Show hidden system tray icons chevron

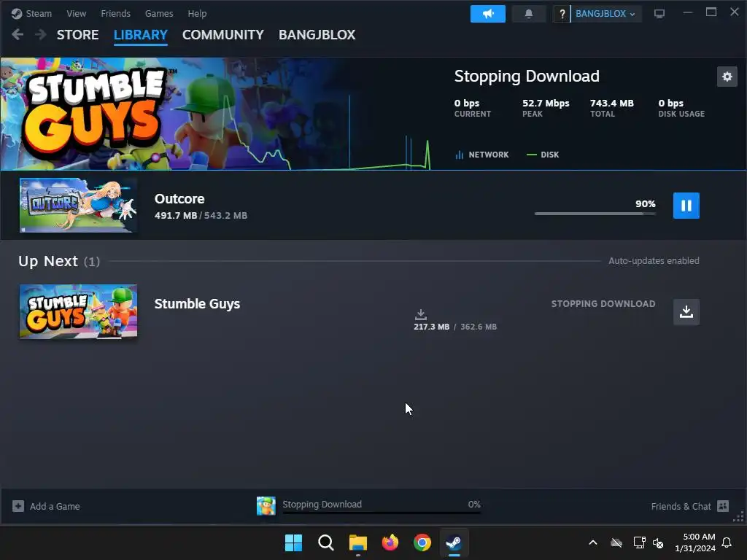tap(593, 542)
